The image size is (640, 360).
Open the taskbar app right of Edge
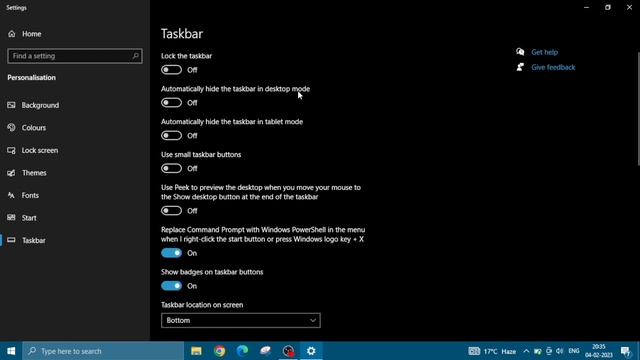click(x=265, y=351)
